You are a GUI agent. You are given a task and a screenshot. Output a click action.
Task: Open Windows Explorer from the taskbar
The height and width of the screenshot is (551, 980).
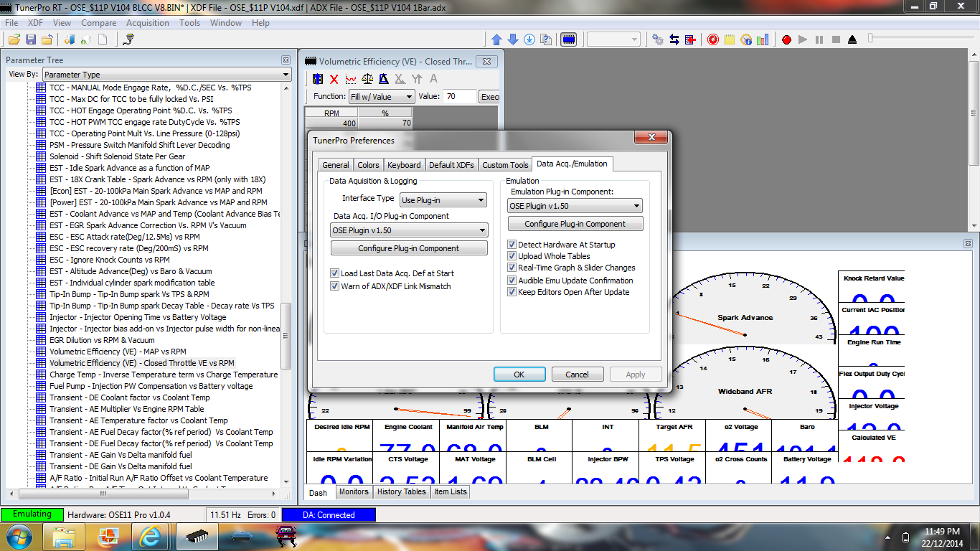[65, 536]
